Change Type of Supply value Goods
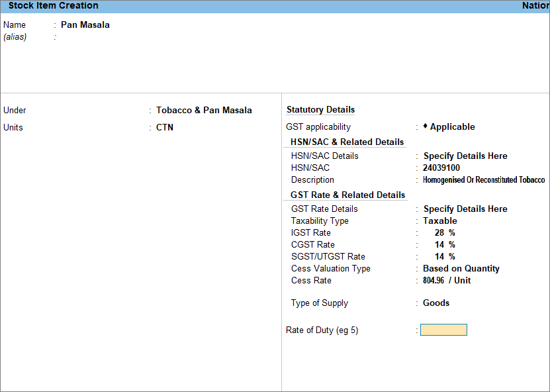 point(436,303)
